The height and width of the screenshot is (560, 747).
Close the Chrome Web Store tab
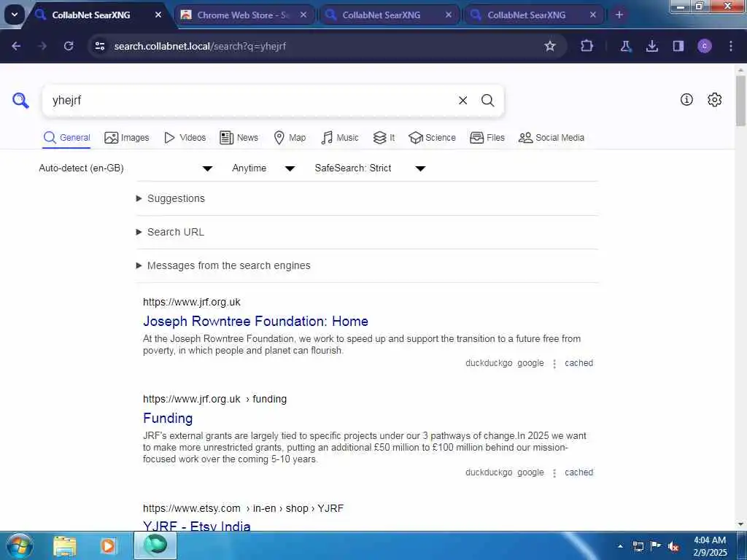pyautogui.click(x=303, y=15)
